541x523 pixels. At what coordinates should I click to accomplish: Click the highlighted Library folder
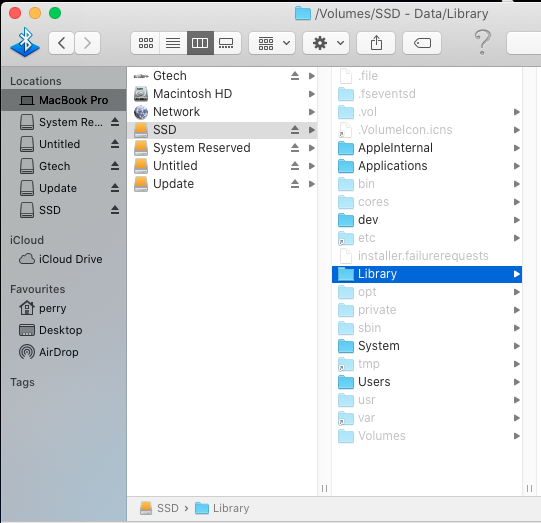[427, 274]
